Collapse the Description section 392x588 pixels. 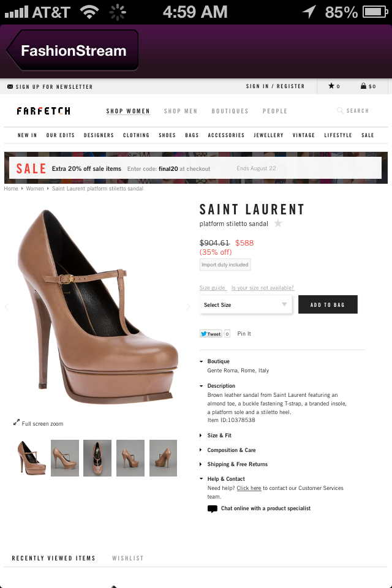(x=217, y=385)
